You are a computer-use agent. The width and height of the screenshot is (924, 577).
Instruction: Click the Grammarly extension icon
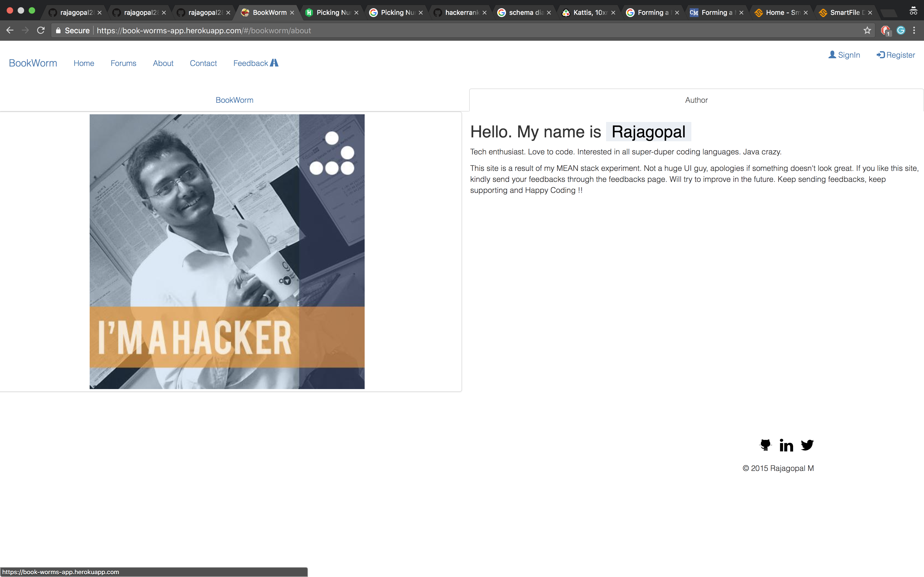coord(901,30)
